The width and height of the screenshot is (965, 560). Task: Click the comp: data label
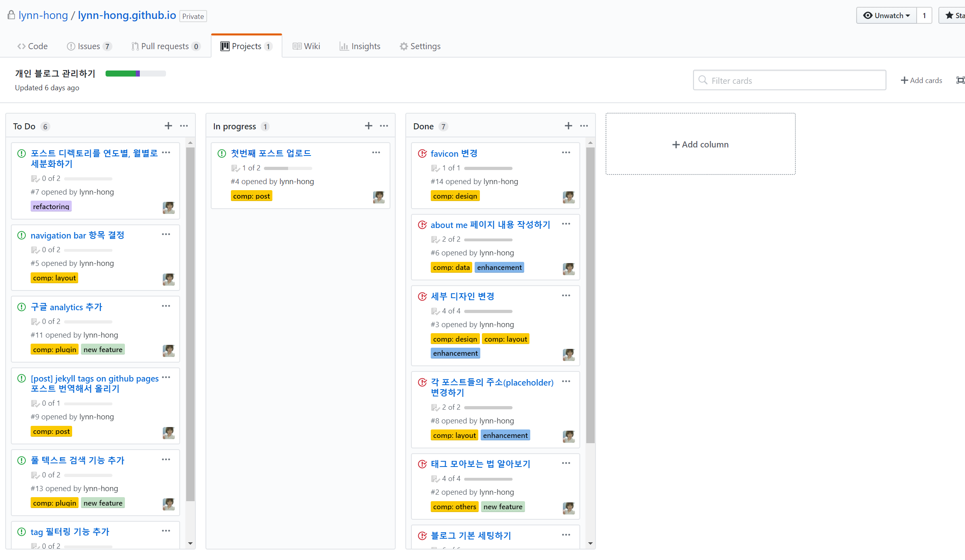pyautogui.click(x=451, y=268)
